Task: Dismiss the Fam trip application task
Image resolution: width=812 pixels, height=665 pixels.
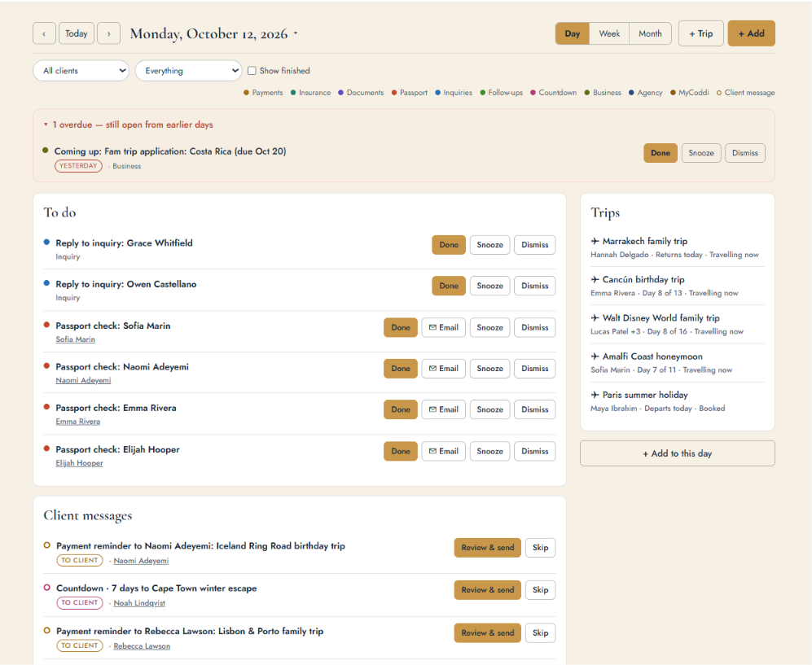Action: click(x=744, y=153)
